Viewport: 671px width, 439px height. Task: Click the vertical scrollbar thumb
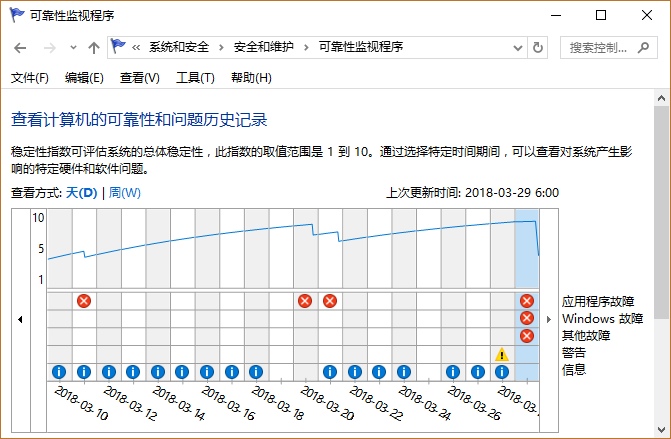[661, 212]
